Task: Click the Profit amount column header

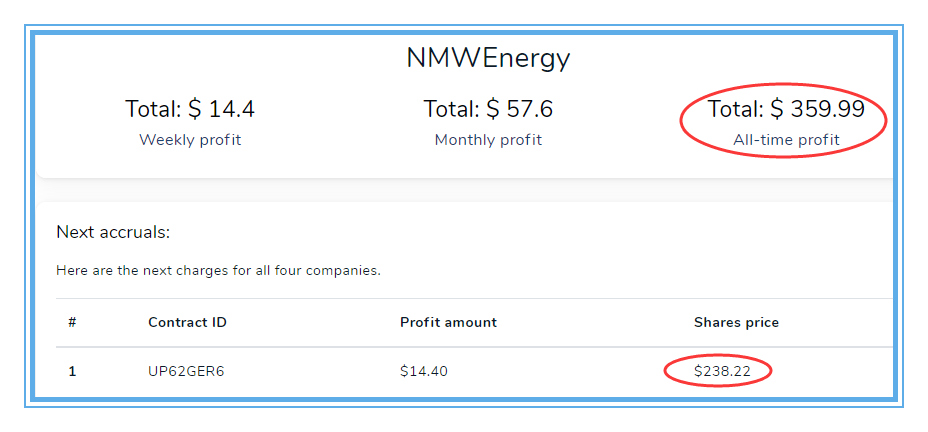Action: (449, 323)
